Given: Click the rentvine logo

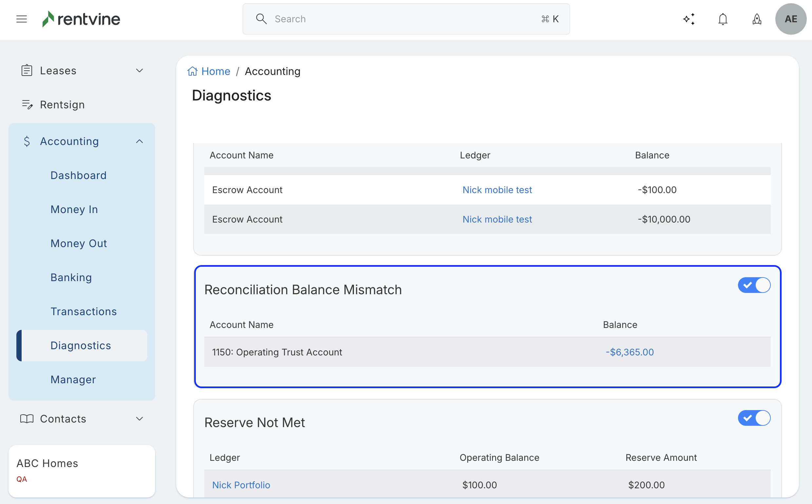Looking at the screenshot, I should [x=81, y=19].
